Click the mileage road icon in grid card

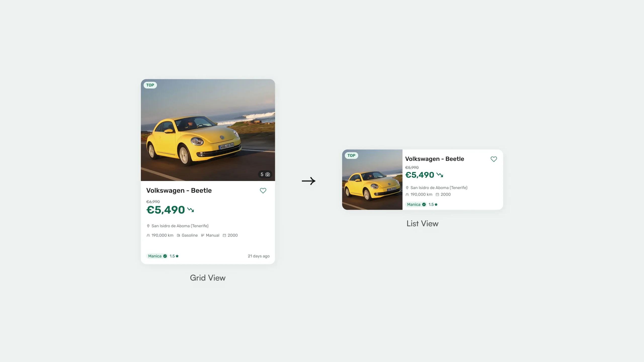coord(148,236)
